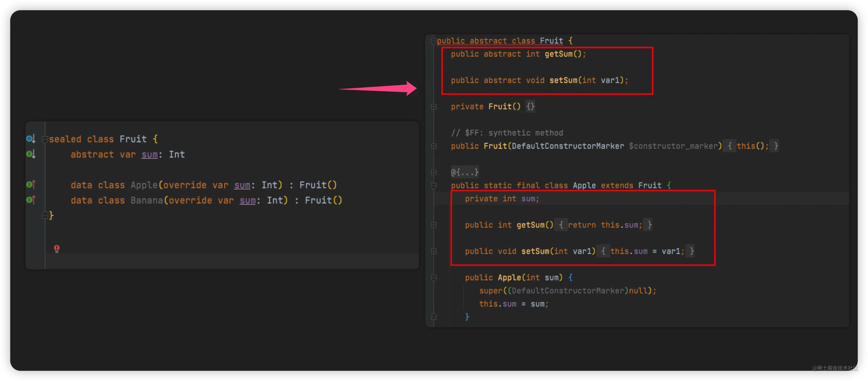The height and width of the screenshot is (381, 868).
Task: Click the folded '{ this(); }' constructor body
Action: click(x=751, y=146)
